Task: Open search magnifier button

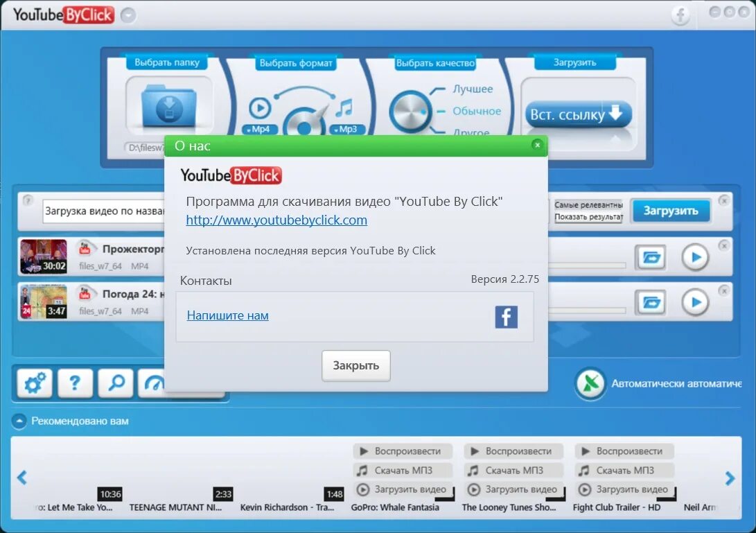Action: click(116, 383)
